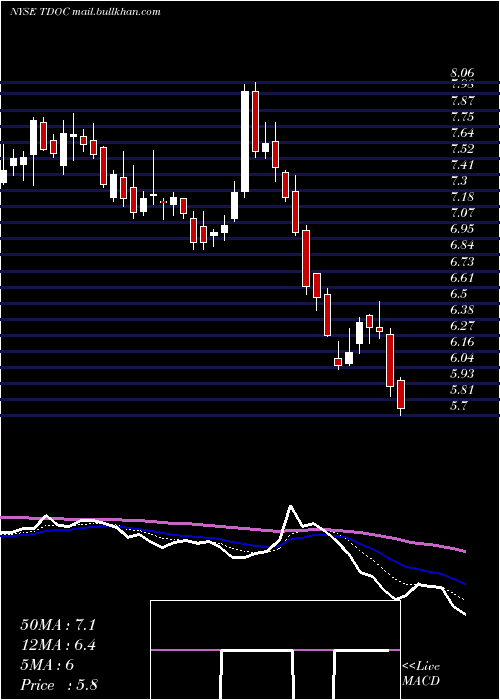This screenshot has height=700, width=500.
Task: Select the 6.61 price axis label
Action: click(x=462, y=278)
